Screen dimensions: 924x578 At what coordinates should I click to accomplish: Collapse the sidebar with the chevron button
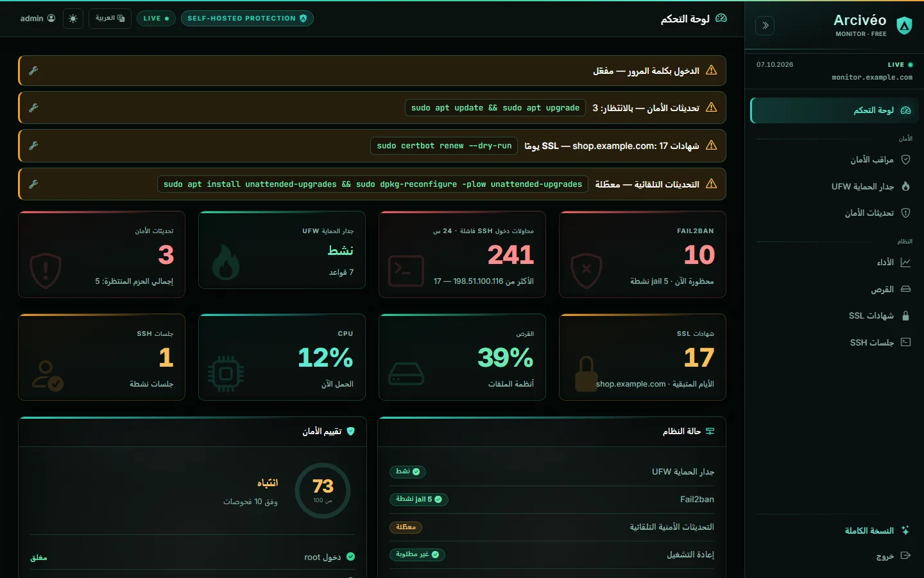click(x=765, y=26)
